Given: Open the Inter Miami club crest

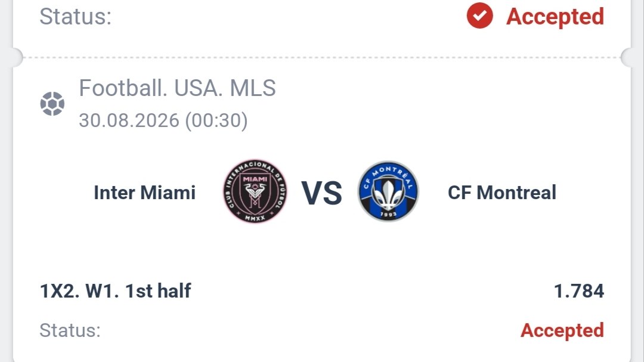Looking at the screenshot, I should (x=255, y=191).
